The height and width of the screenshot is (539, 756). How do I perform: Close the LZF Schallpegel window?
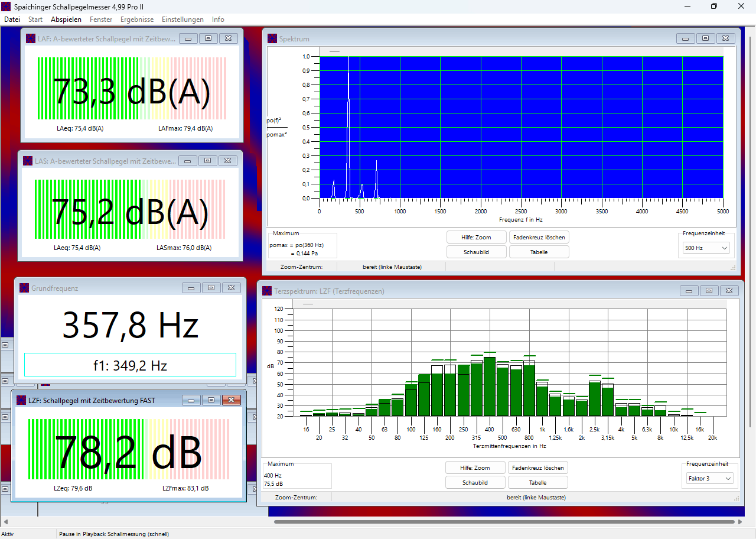tap(230, 400)
